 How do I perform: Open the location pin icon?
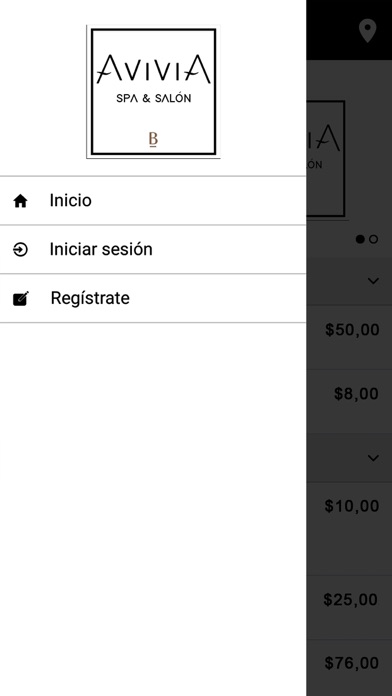(x=368, y=31)
